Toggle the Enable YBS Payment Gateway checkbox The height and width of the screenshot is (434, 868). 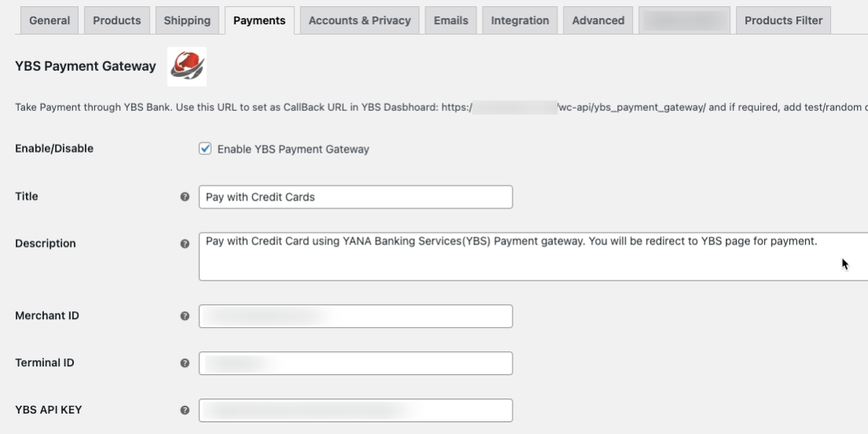pyautogui.click(x=205, y=149)
